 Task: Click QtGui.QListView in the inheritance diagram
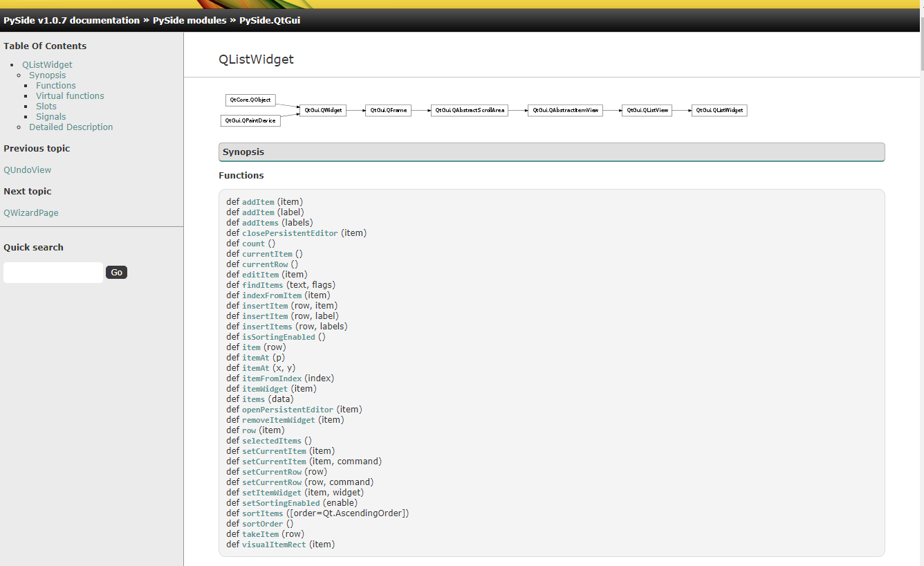pyautogui.click(x=646, y=110)
